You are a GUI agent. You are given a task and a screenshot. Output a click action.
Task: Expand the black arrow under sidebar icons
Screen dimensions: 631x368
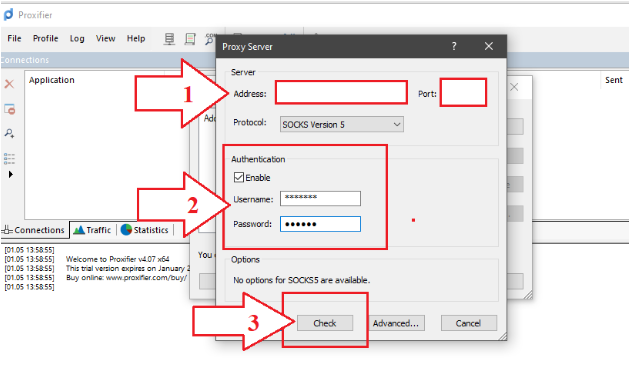tap(10, 174)
